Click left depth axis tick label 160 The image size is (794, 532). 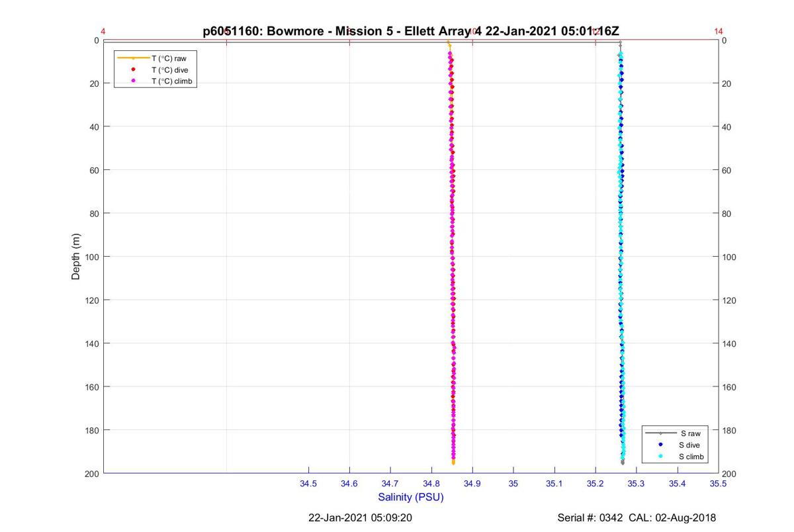(x=92, y=386)
